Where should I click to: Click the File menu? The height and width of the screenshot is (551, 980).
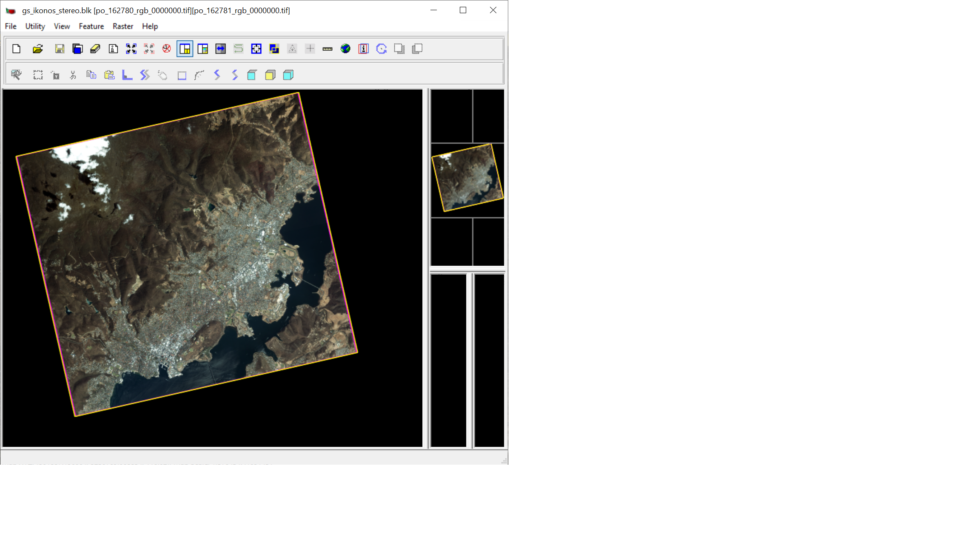tap(11, 26)
